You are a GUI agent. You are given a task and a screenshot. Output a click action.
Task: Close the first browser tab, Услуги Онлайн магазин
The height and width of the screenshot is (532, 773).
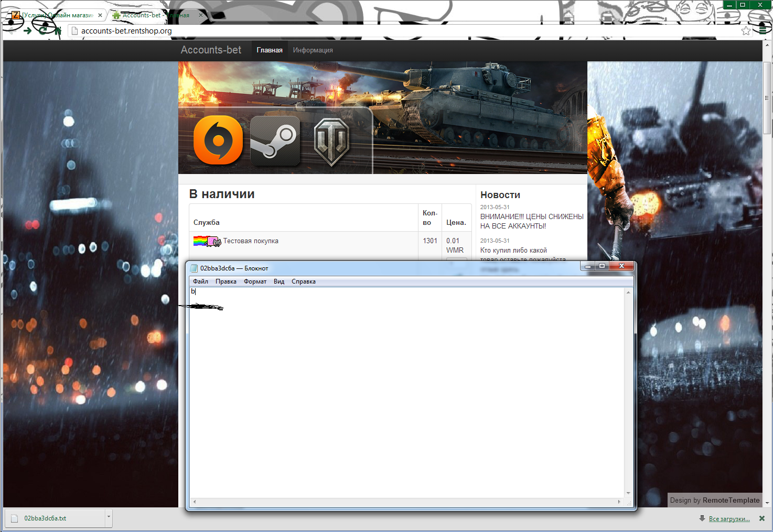click(100, 15)
